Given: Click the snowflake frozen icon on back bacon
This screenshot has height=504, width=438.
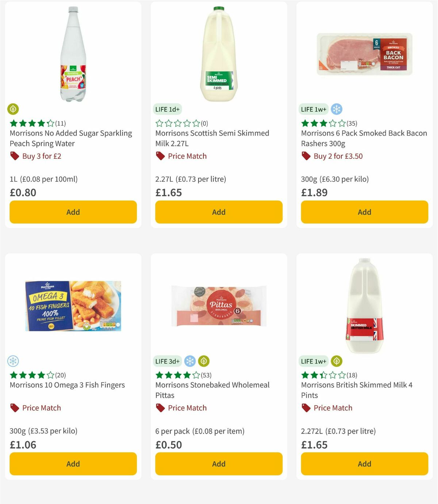Looking at the screenshot, I should (337, 109).
